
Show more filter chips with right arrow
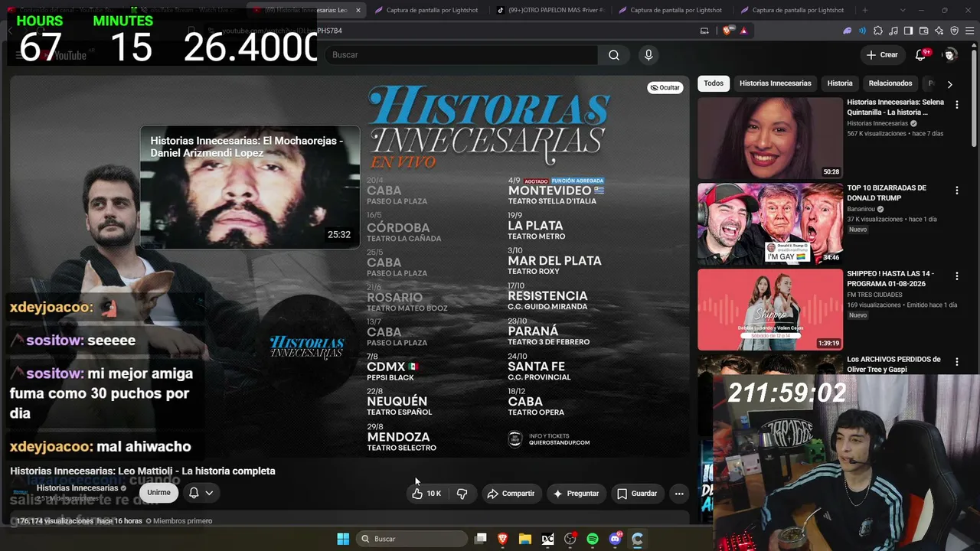[949, 84]
